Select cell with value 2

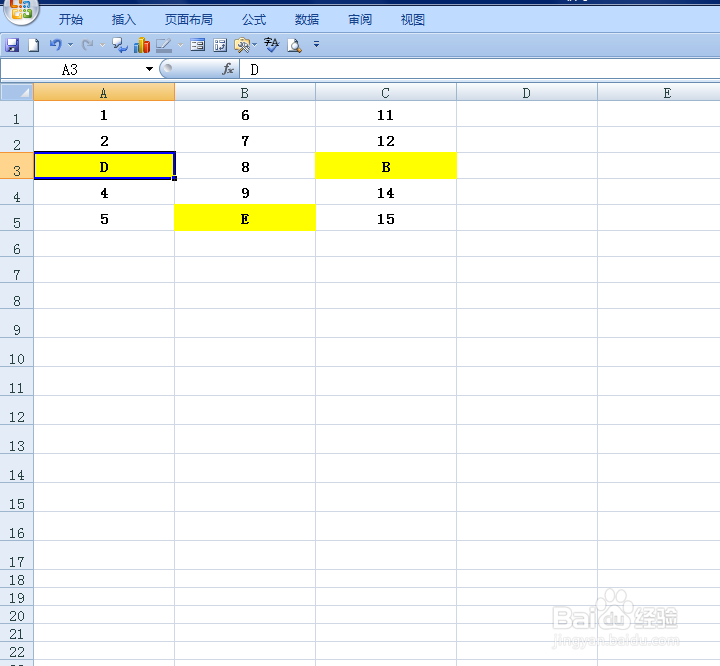[x=104, y=140]
